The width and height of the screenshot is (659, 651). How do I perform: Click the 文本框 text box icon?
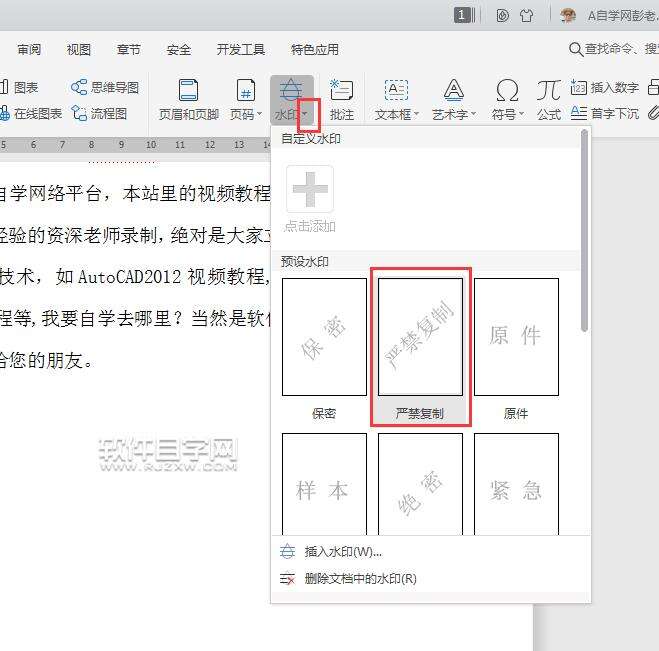point(396,90)
